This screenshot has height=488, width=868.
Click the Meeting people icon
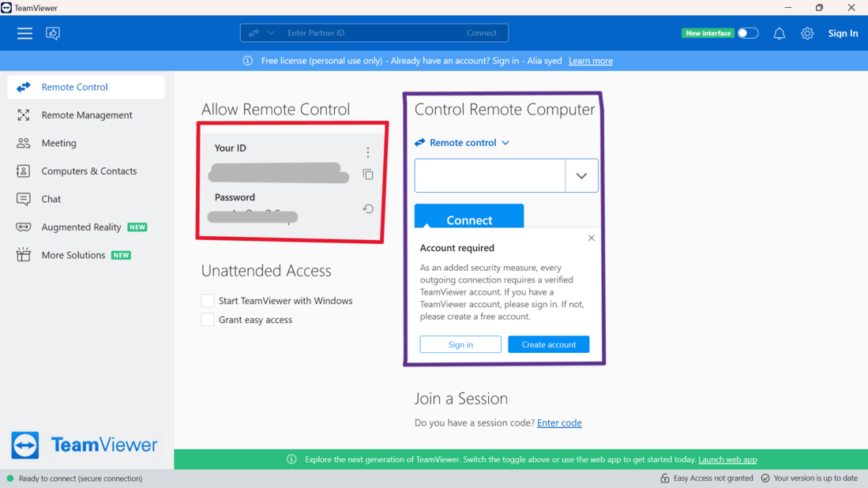click(x=23, y=143)
